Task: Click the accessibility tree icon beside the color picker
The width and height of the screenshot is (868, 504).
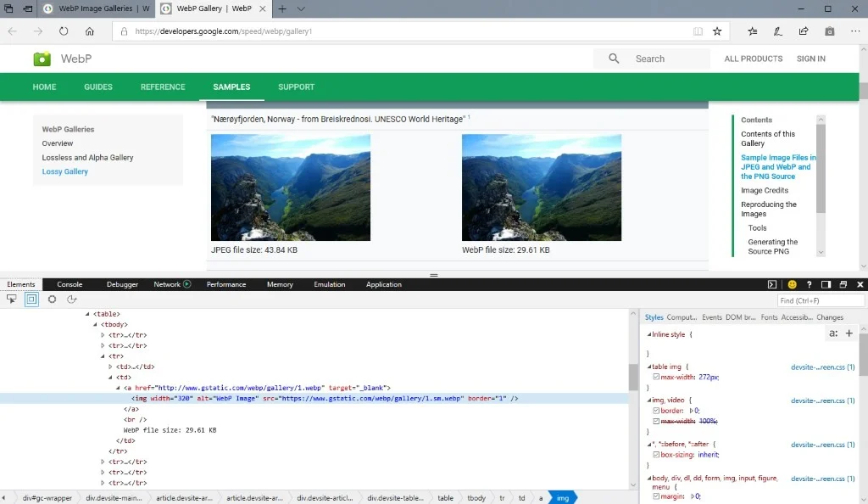Action: tap(71, 299)
